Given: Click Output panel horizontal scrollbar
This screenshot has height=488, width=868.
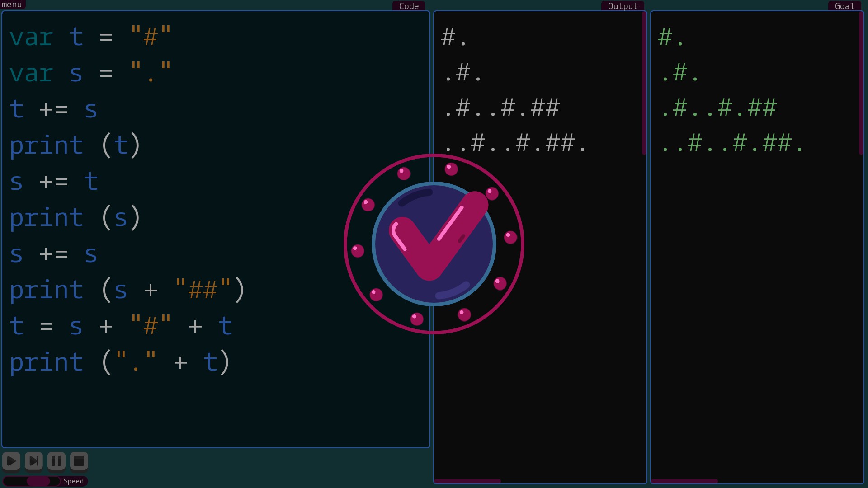Looking at the screenshot, I should click(x=467, y=481).
